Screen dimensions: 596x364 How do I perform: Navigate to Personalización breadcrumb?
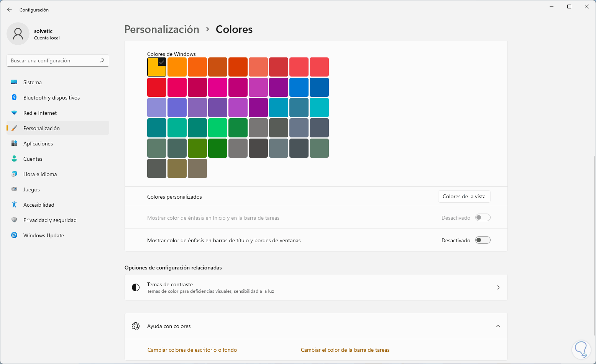click(x=162, y=29)
